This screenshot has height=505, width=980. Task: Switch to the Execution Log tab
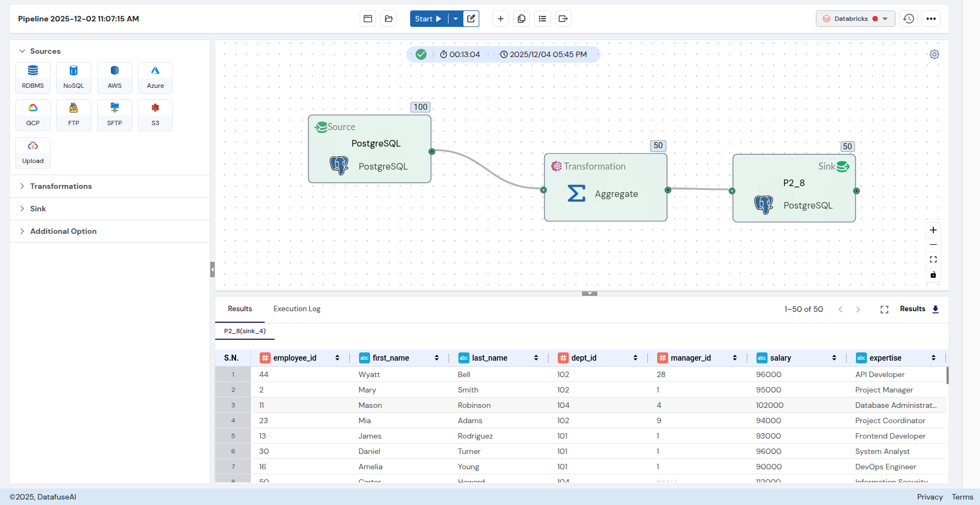(x=296, y=309)
